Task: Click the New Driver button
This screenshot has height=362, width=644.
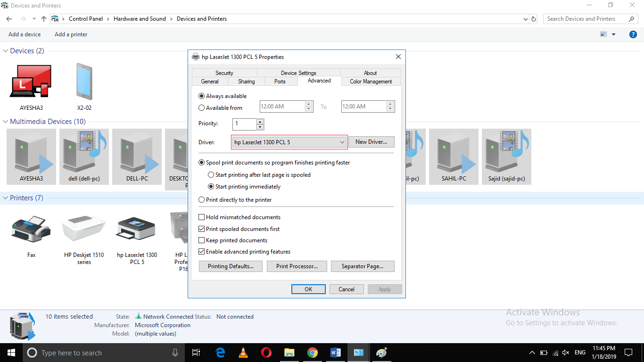Action: pos(371,141)
